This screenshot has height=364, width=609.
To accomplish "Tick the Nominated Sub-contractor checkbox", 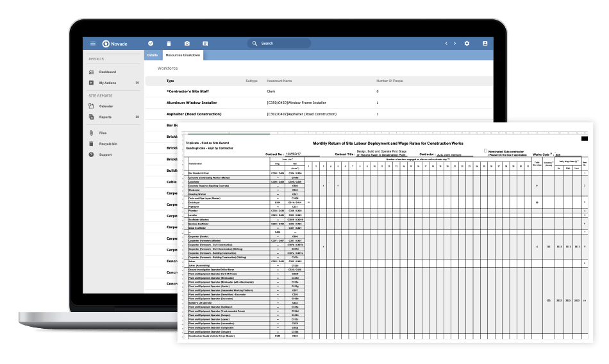I will pos(485,151).
